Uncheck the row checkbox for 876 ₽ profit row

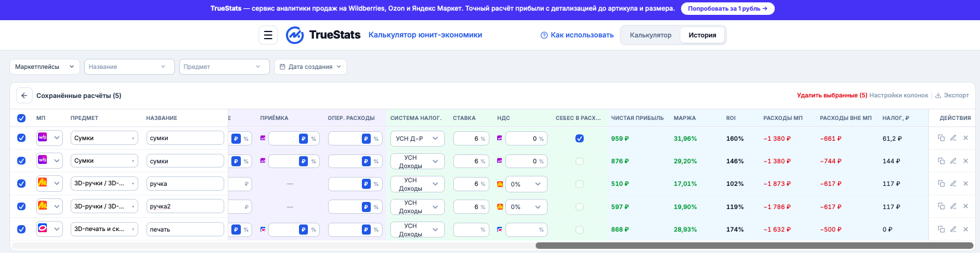coord(21,161)
